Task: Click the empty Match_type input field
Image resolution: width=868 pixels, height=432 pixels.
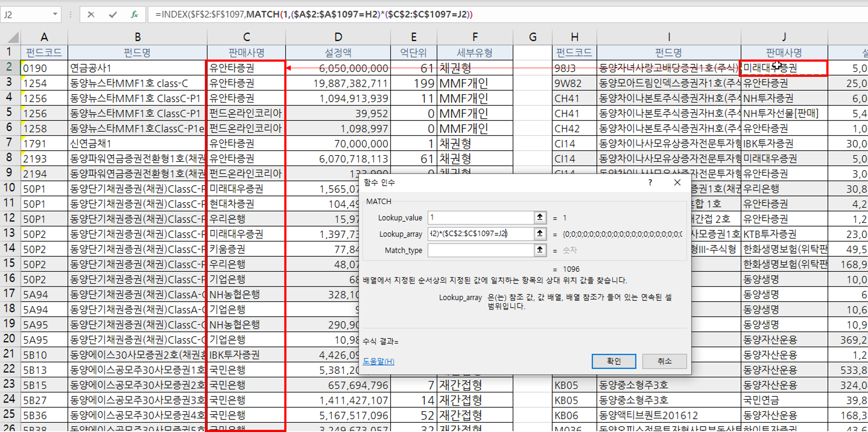Action: pos(480,250)
